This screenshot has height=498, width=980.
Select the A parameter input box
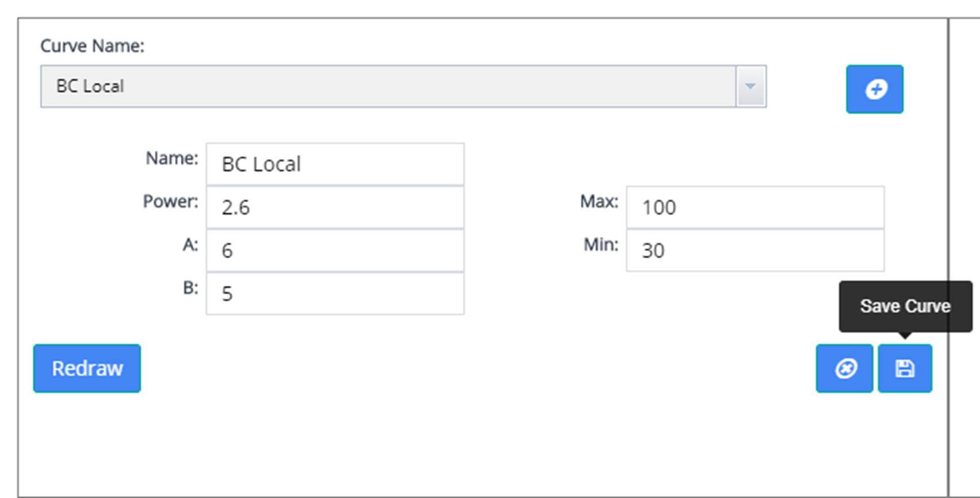(x=335, y=251)
